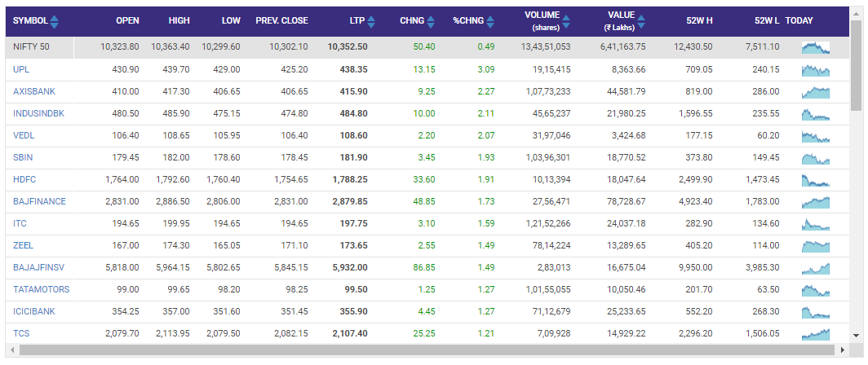
Task: Click the LOW column header
Action: 231,20
